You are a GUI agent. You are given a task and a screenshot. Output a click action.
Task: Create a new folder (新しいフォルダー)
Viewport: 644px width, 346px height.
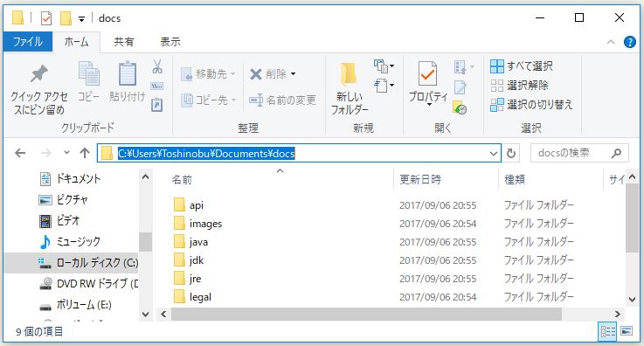pyautogui.click(x=350, y=88)
